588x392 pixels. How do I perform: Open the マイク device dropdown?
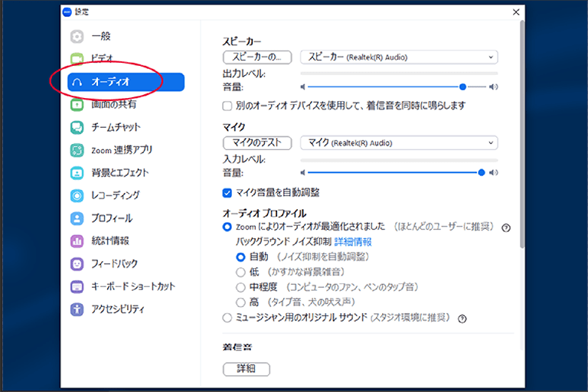[x=399, y=143]
